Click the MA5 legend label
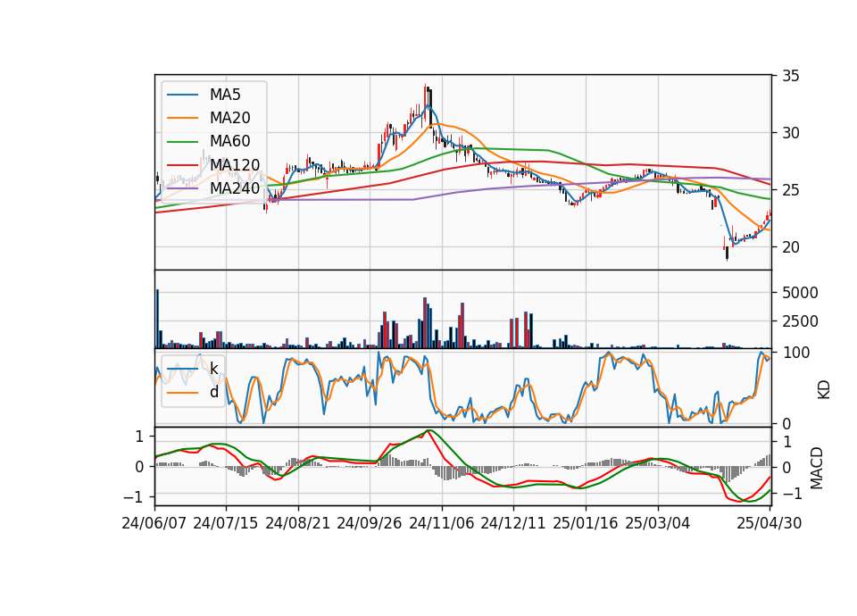 225,95
